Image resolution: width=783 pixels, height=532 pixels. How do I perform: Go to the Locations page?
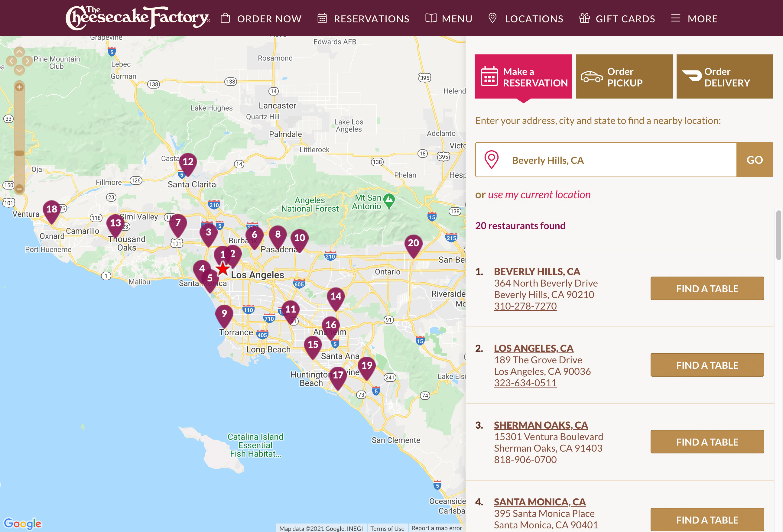tap(526, 18)
